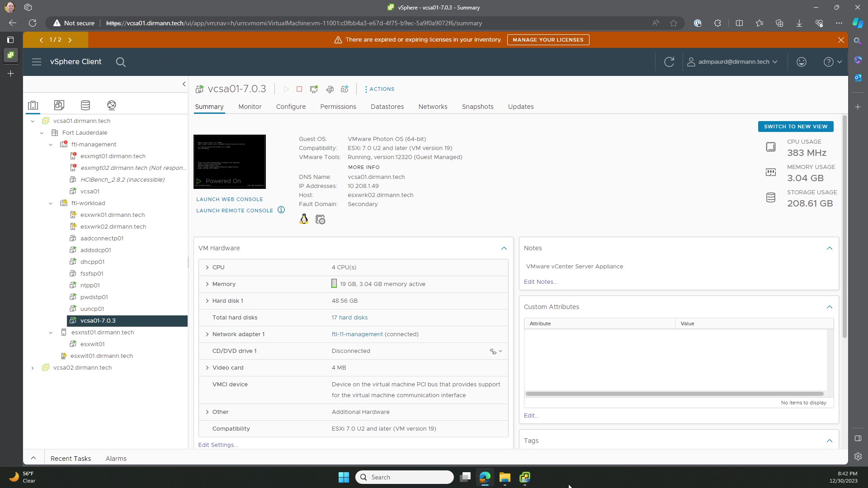Open the ftl-11-management network link

tap(357, 334)
